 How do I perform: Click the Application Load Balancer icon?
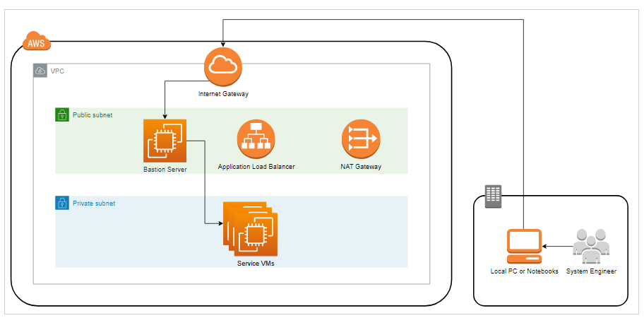click(256, 139)
